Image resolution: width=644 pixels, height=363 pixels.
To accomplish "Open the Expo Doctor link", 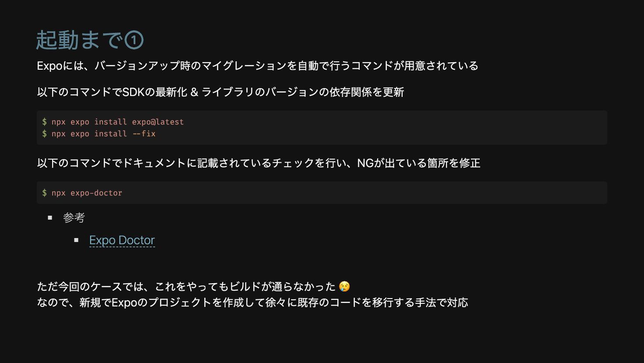I will (122, 240).
